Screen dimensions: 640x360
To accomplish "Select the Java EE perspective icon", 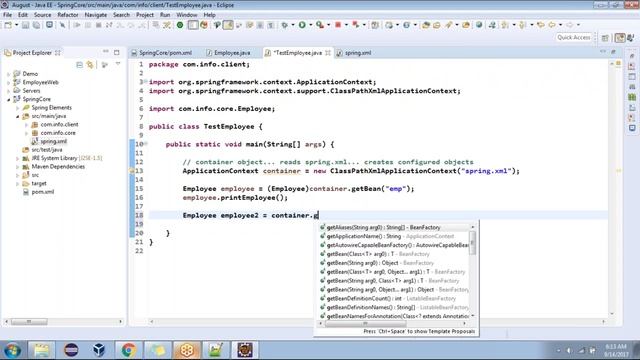I will click(620, 38).
